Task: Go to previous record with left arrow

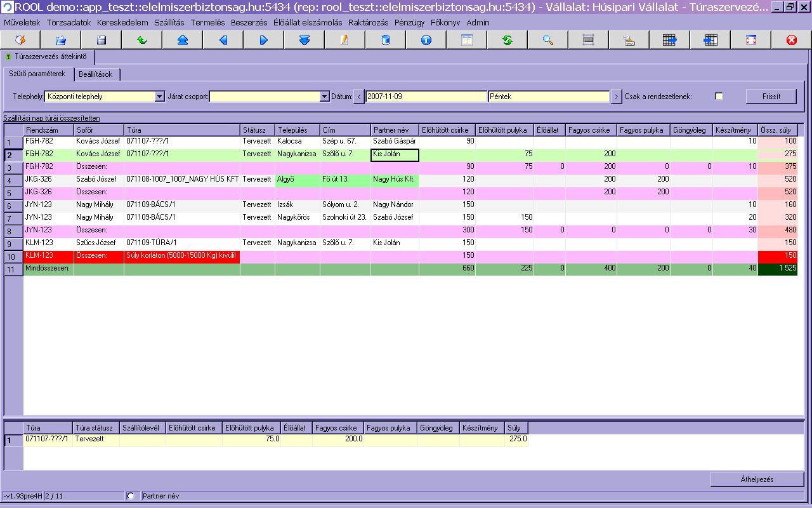Action: [x=223, y=40]
